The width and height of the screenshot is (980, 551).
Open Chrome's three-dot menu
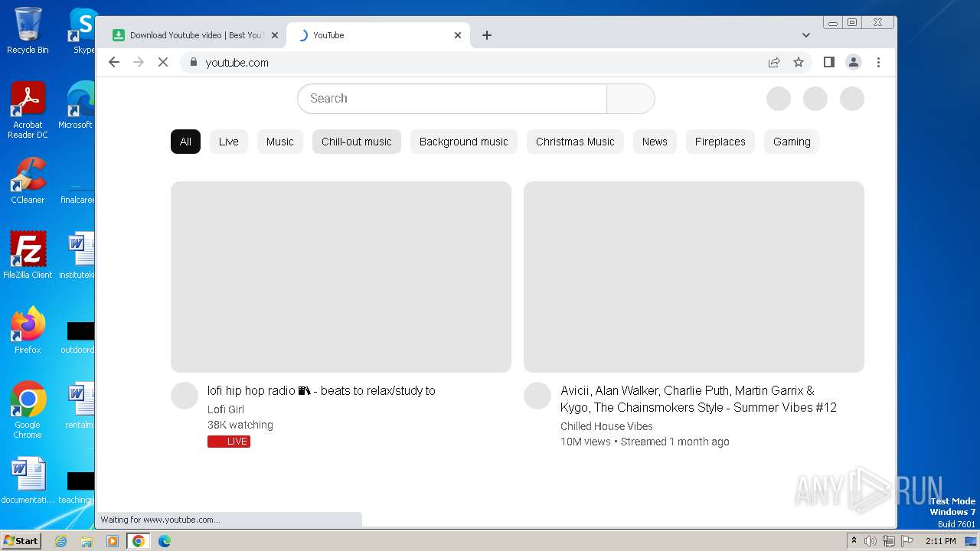pos(878,62)
